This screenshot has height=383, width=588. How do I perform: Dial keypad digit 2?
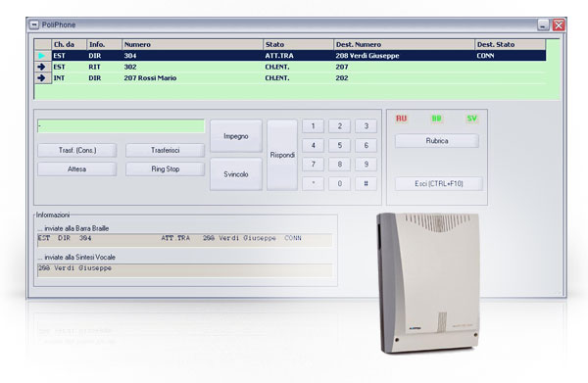[340, 126]
